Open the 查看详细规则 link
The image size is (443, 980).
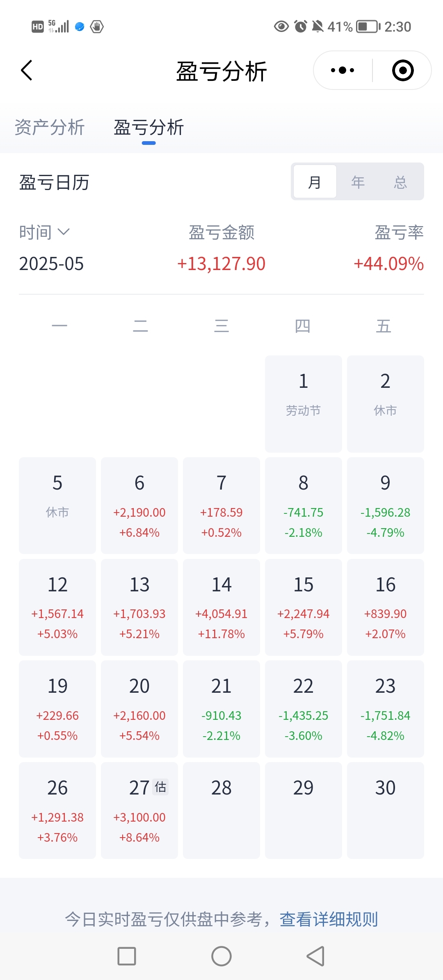[x=329, y=919]
